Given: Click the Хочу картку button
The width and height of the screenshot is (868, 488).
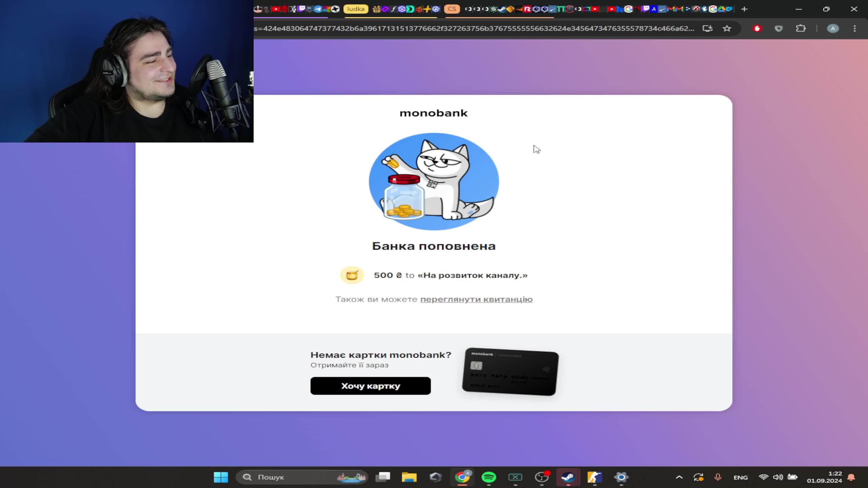Looking at the screenshot, I should (x=371, y=386).
